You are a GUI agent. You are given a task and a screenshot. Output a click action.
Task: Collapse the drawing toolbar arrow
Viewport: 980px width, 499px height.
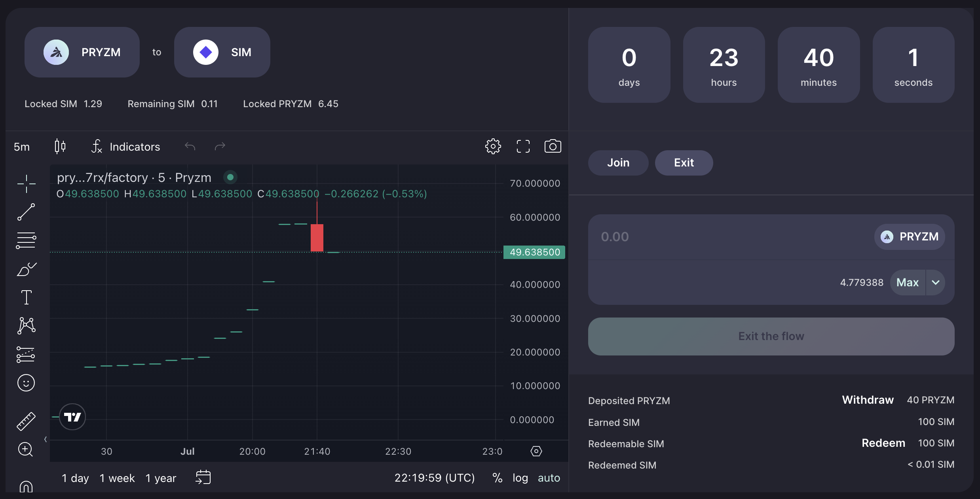(x=46, y=439)
